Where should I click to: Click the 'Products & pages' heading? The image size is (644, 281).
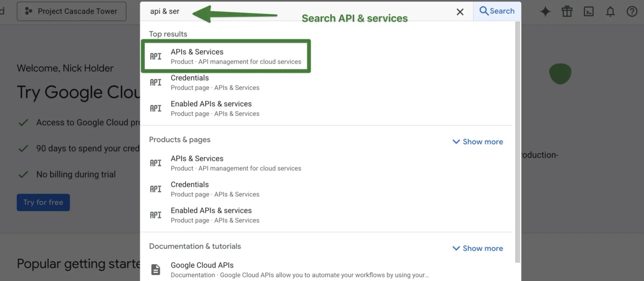coord(180,140)
